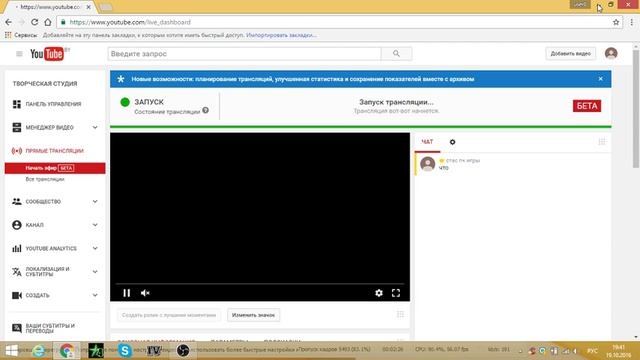640x360 pixels.
Task: Click Изменить значок button
Action: coord(253,315)
